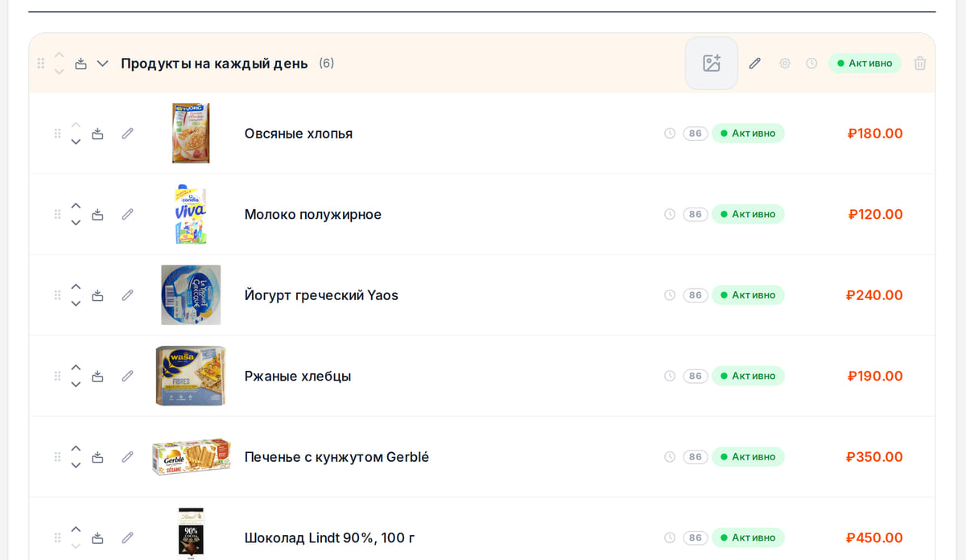Move Овсяные хлопья down one position
The height and width of the screenshot is (560, 966).
(76, 142)
